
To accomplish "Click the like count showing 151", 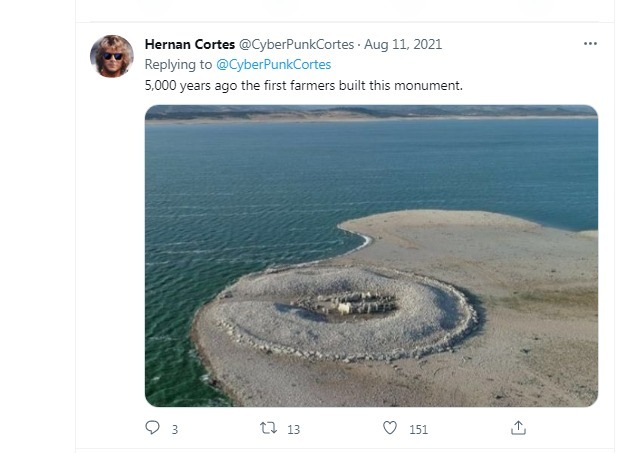I will 418,429.
